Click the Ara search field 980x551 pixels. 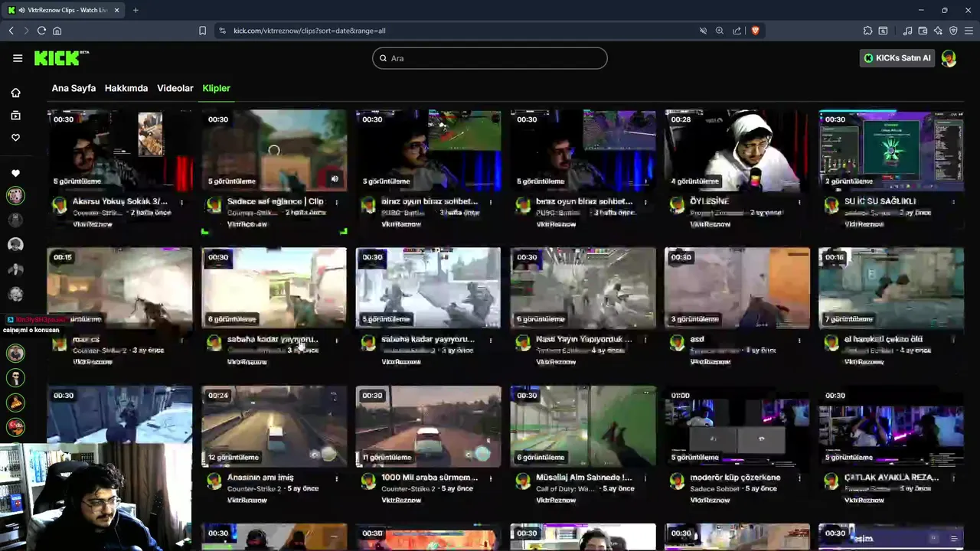[x=490, y=58]
